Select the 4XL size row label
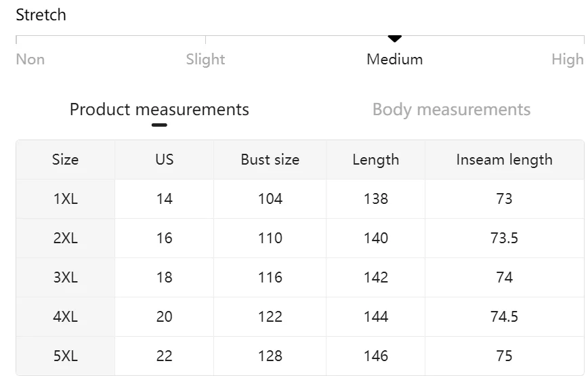The width and height of the screenshot is (588, 376). click(x=65, y=317)
